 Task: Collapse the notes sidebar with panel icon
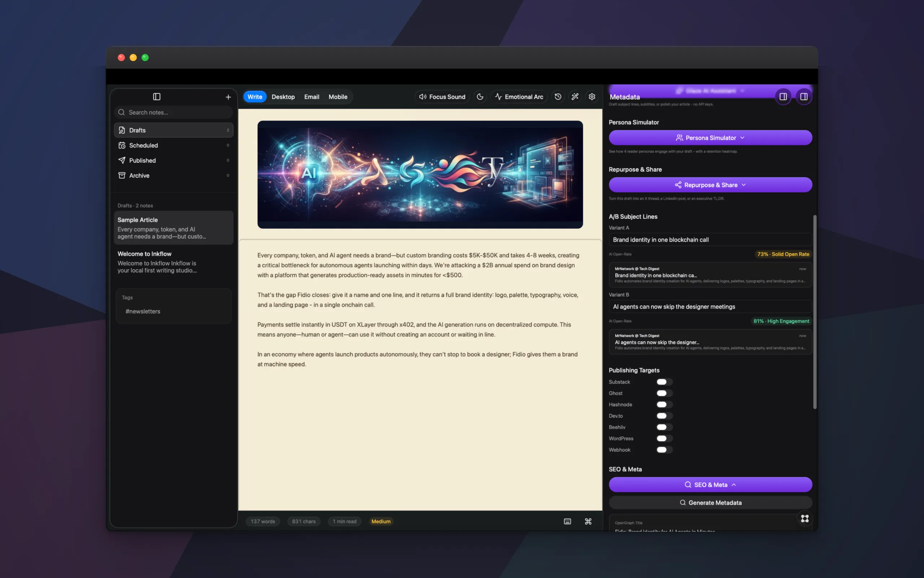pos(157,97)
